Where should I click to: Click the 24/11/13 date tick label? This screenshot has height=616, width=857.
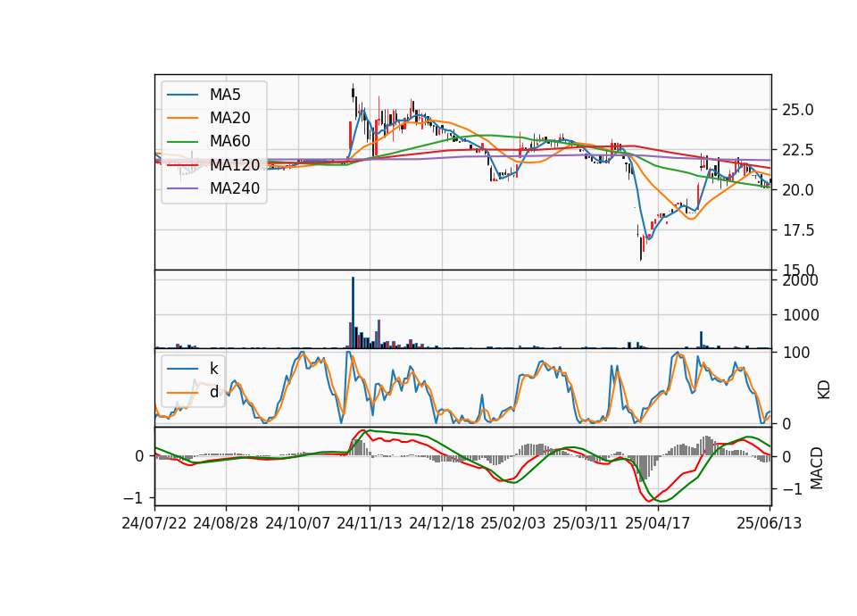tap(370, 523)
